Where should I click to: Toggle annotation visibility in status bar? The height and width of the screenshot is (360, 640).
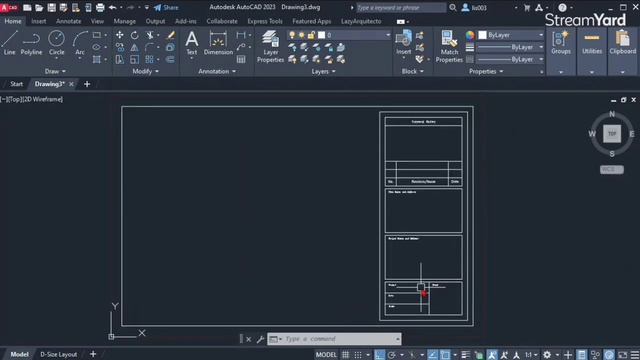click(492, 355)
